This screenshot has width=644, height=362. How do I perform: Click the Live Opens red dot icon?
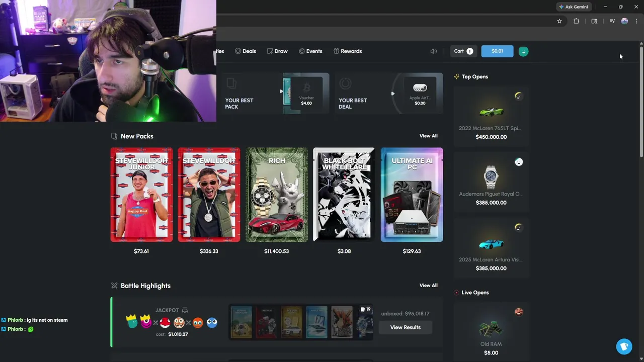point(456,293)
